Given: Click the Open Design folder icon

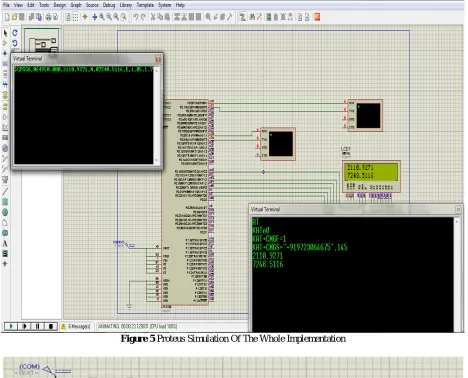Looking at the screenshot, I should point(14,17).
